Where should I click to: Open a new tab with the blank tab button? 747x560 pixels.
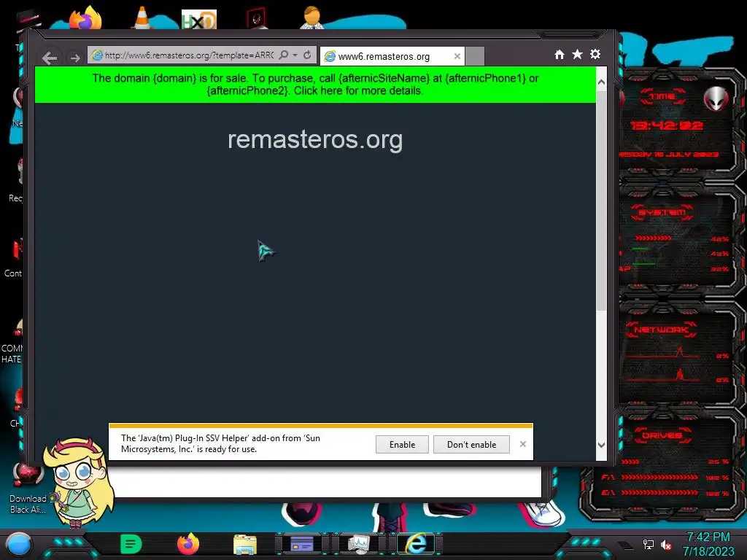click(474, 56)
